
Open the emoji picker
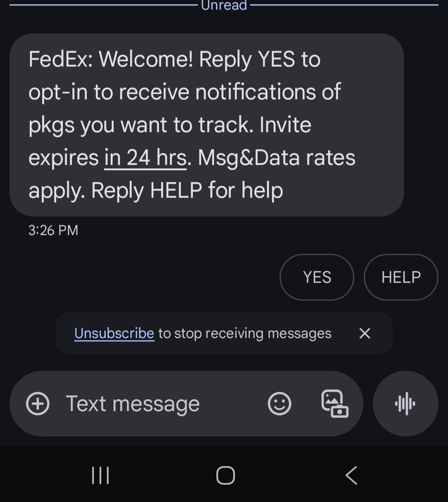tap(280, 404)
